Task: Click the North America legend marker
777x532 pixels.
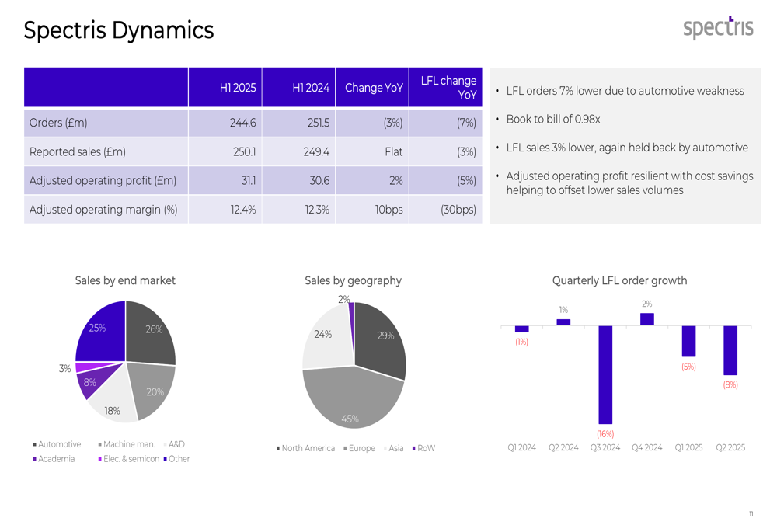Action: (278, 448)
